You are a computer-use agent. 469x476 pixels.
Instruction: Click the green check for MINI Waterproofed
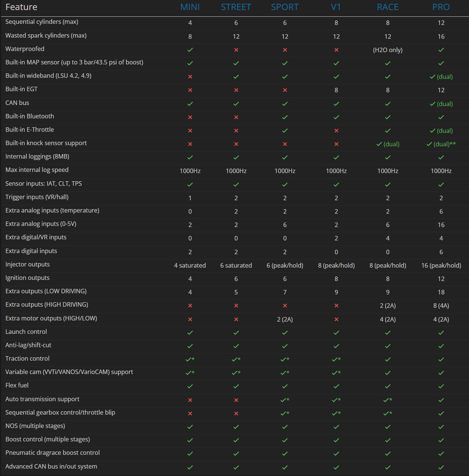pos(190,50)
